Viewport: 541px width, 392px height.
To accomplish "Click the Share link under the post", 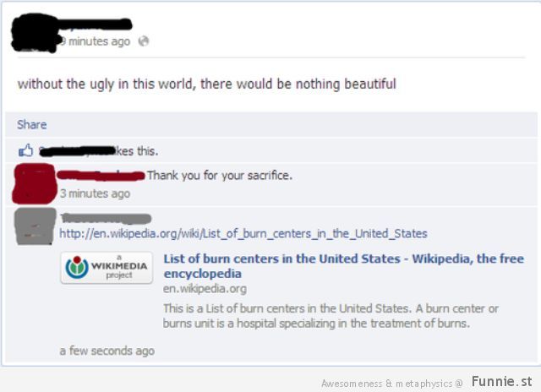I will click(x=32, y=124).
